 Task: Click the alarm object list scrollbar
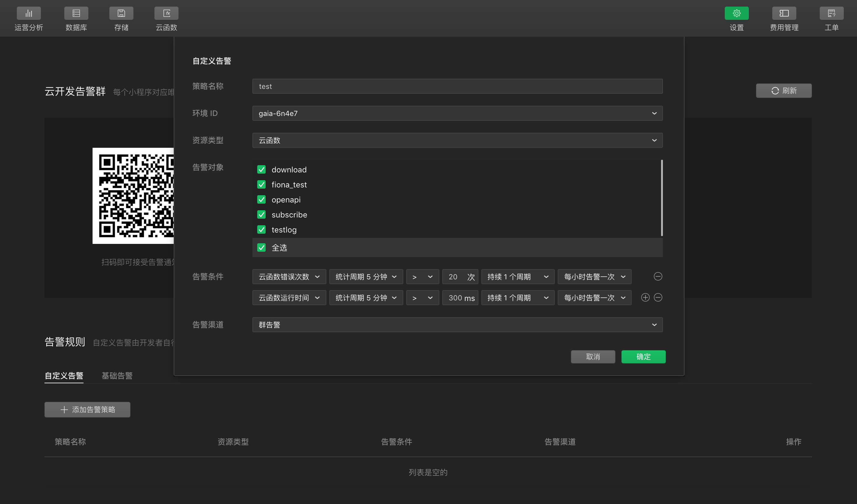661,198
